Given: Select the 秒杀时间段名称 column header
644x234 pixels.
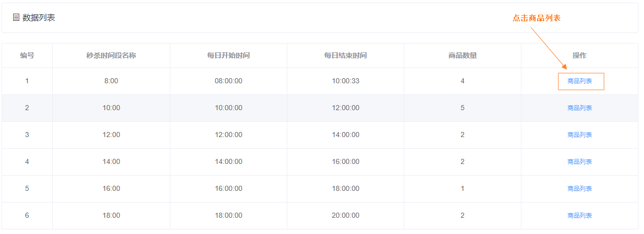Looking at the screenshot, I should (111, 56).
